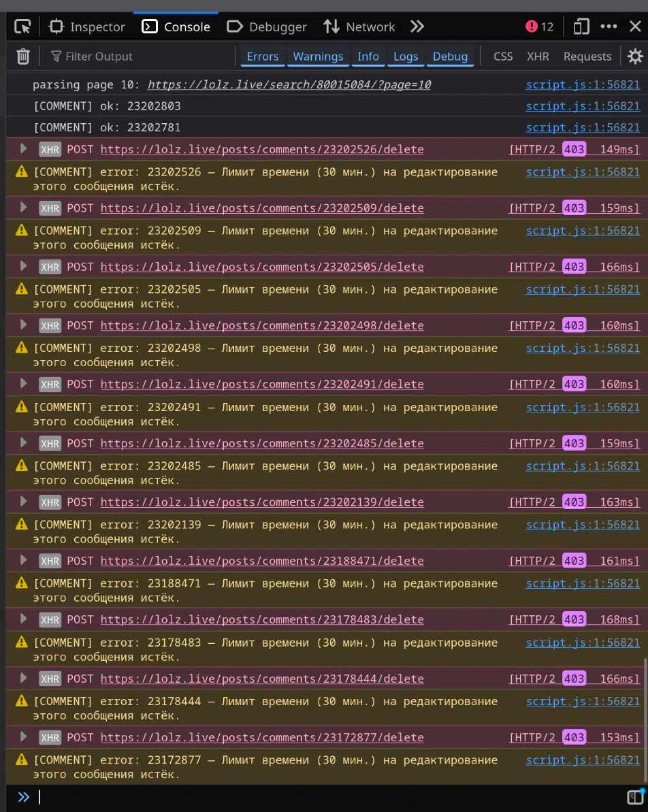The width and height of the screenshot is (648, 812).
Task: Click warning icon for 23188471 error
Action: coord(21,583)
